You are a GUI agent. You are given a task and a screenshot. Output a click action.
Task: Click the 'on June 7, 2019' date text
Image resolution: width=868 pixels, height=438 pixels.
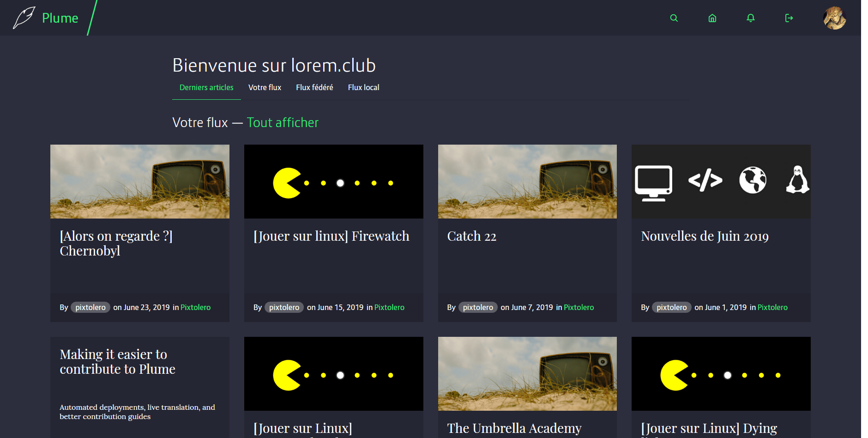[x=527, y=307]
